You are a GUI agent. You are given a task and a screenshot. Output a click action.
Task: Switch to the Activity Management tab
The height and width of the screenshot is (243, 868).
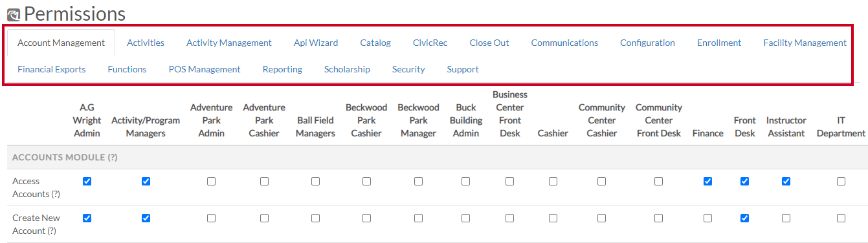(229, 43)
